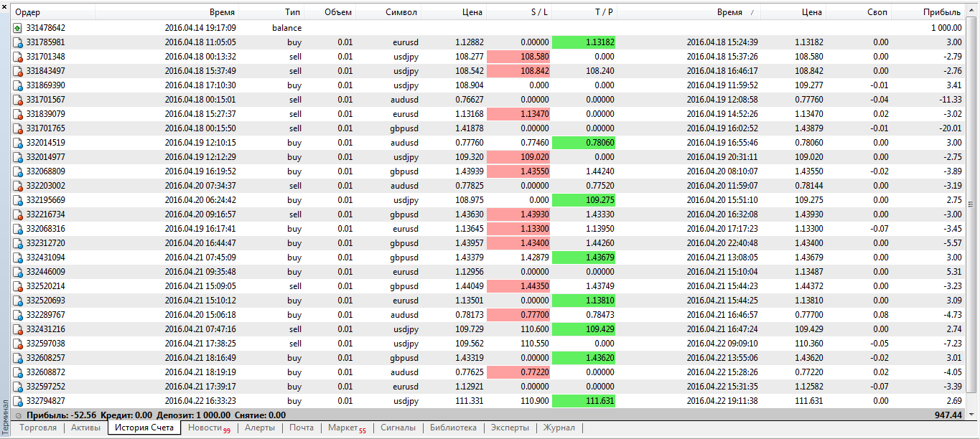Click the profit value 5.31

954,272
